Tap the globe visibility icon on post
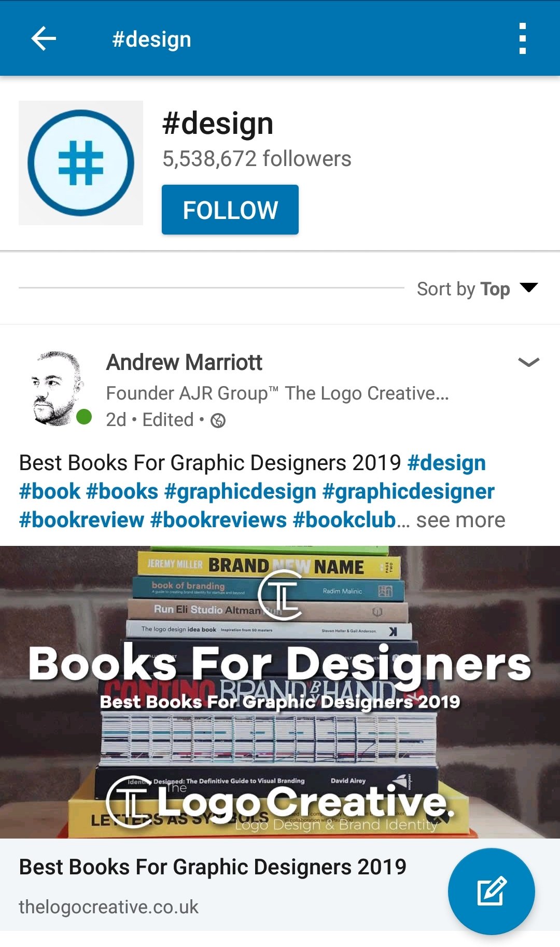 pyautogui.click(x=218, y=420)
